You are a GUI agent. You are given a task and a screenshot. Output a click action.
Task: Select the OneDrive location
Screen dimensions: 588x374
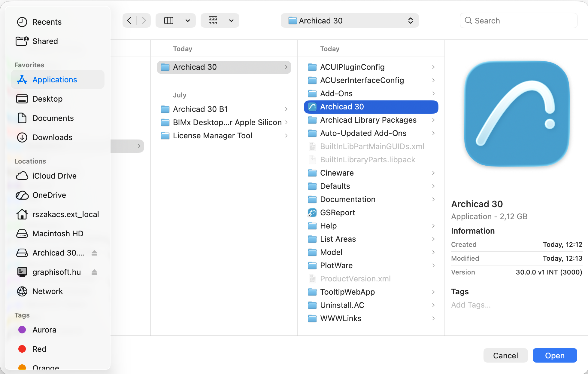tap(57, 195)
